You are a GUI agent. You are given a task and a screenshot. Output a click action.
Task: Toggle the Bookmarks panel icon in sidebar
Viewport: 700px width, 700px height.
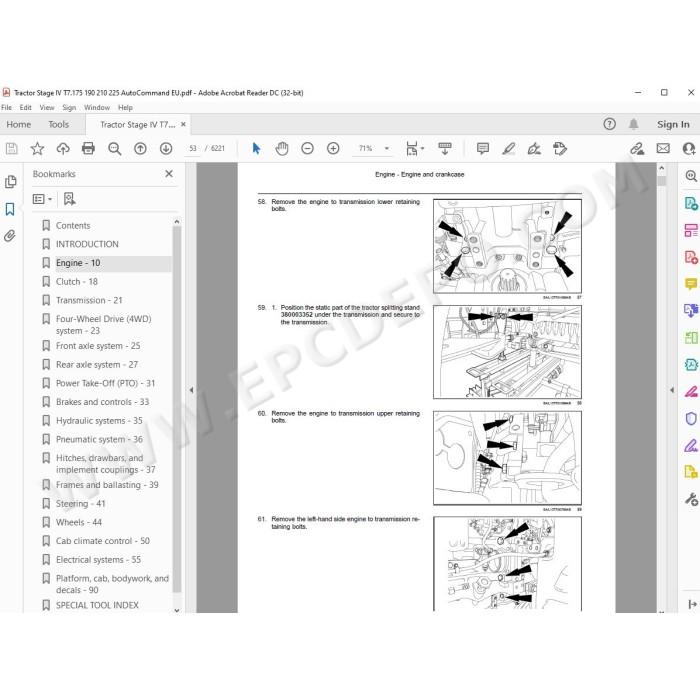click(x=10, y=209)
